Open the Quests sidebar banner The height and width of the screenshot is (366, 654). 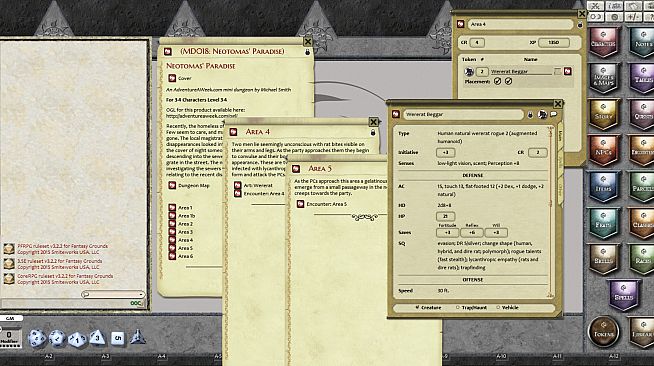tap(643, 115)
